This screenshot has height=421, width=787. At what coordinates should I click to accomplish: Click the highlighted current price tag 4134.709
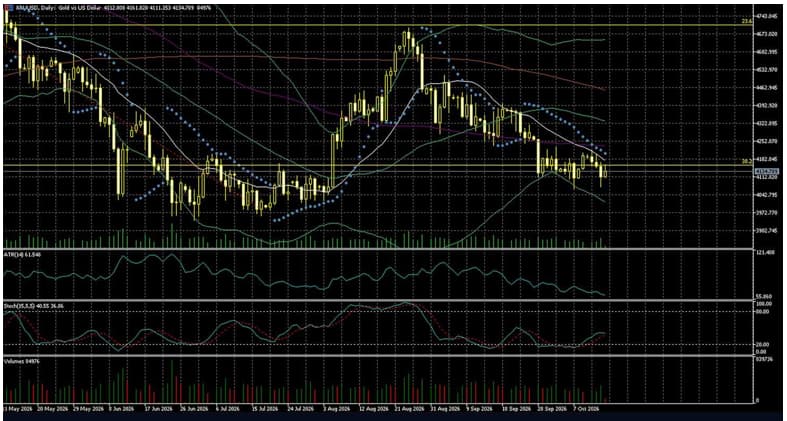767,172
